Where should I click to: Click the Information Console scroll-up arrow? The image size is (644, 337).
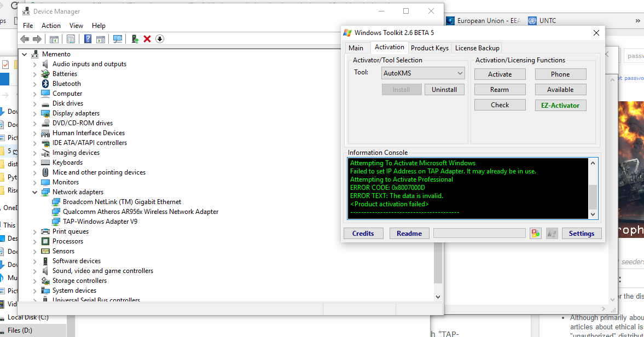[593, 163]
